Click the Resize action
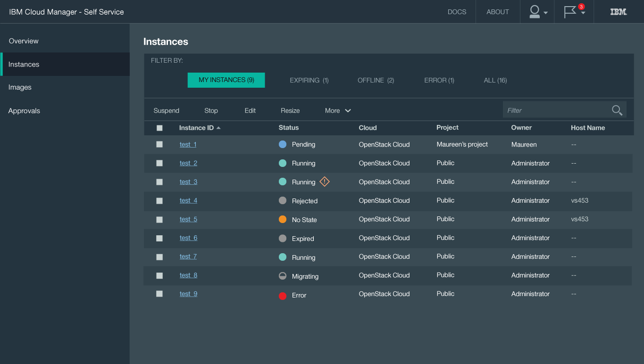644x364 pixels. (x=290, y=110)
